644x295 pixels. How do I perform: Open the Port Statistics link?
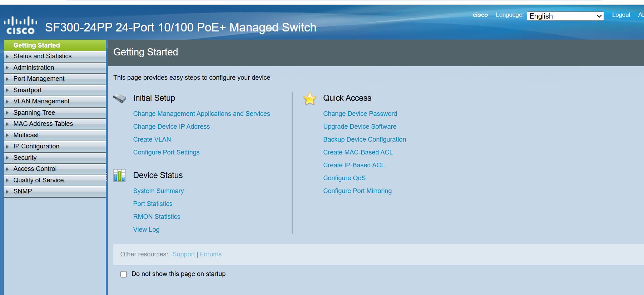pos(153,204)
